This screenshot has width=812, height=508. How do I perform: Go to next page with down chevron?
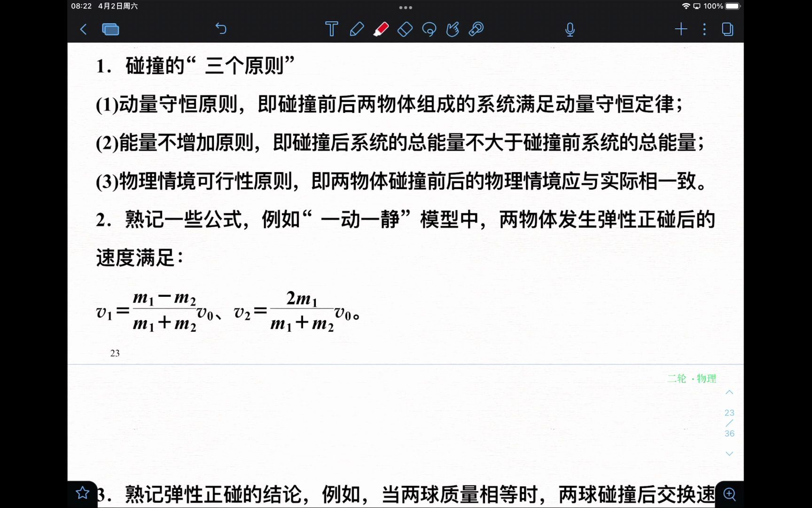coord(729,453)
